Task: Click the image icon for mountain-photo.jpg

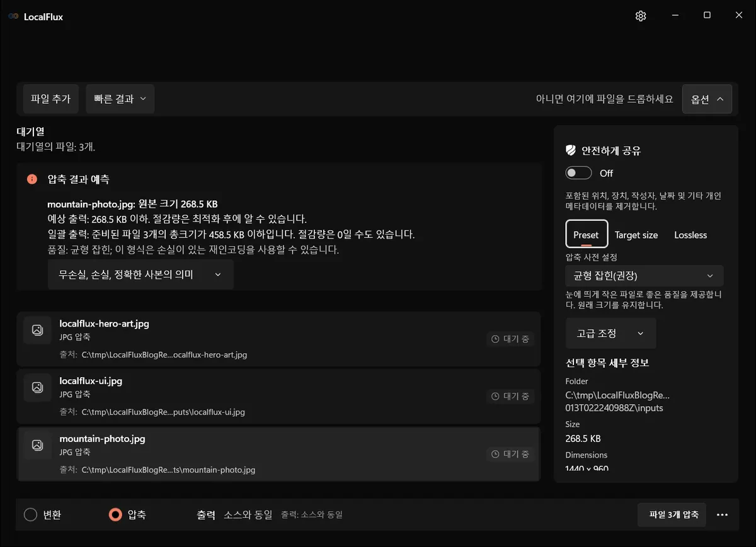Action: [x=37, y=445]
